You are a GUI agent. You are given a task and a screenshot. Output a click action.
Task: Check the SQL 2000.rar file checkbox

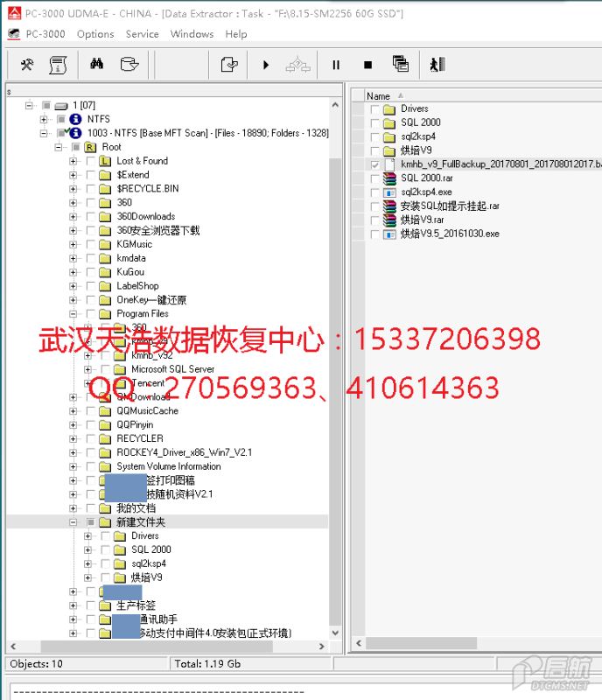coord(375,178)
